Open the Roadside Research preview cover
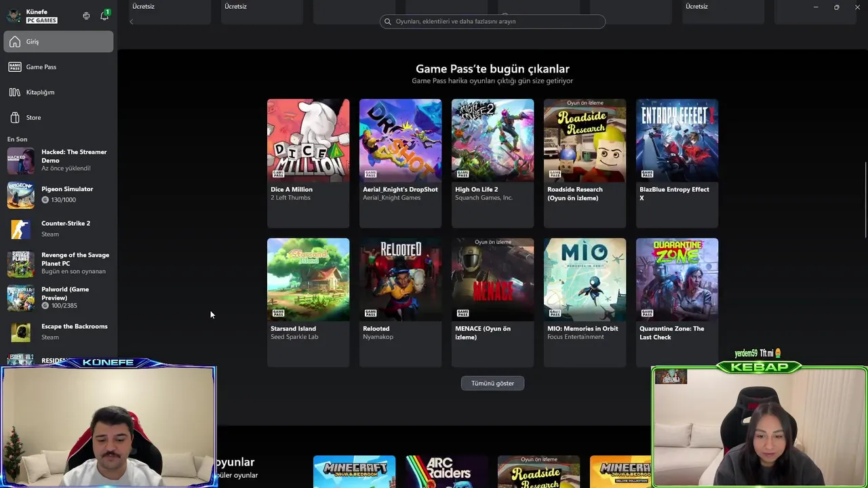 tap(585, 140)
